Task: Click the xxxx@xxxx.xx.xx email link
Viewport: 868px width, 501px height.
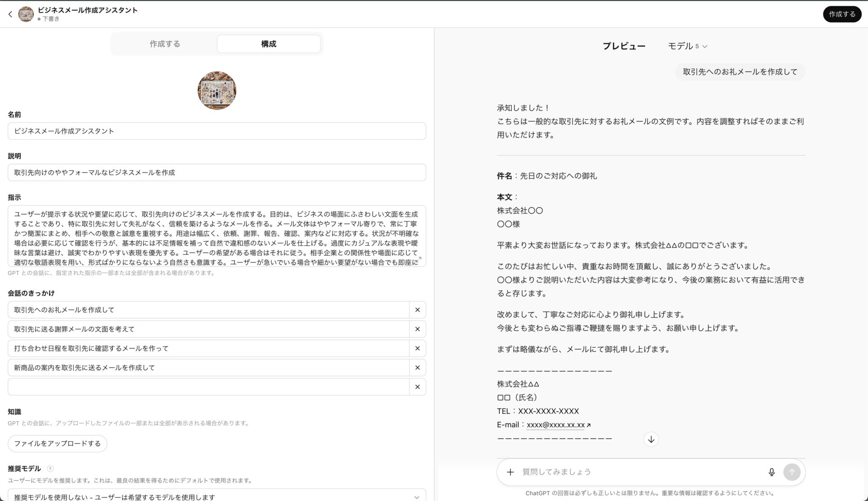Action: click(555, 425)
